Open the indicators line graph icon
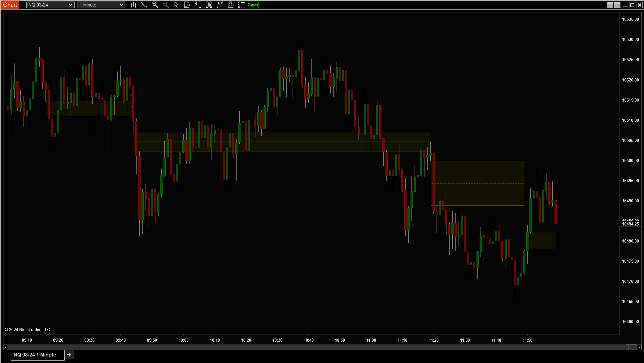Image resolution: width=644 pixels, height=363 pixels. [220, 5]
